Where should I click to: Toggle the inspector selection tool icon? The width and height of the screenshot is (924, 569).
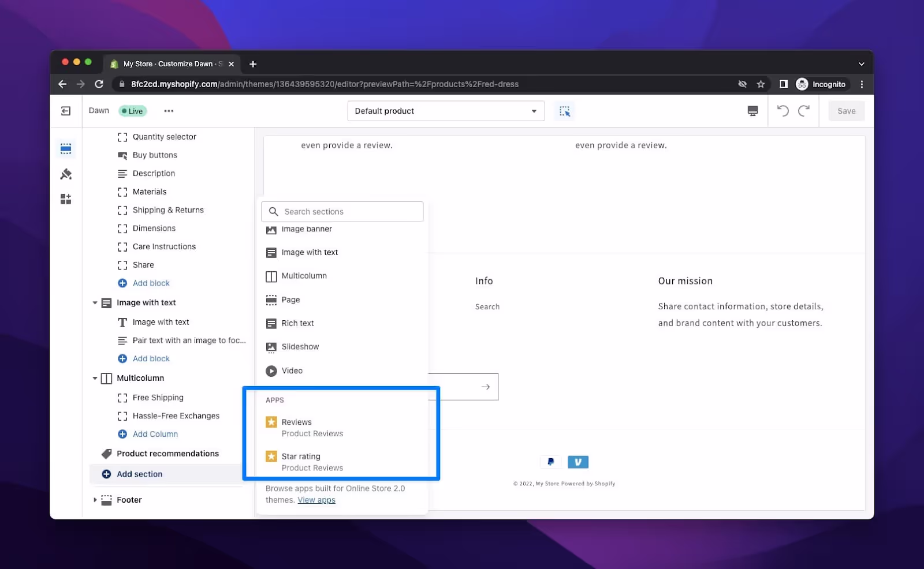coord(565,111)
